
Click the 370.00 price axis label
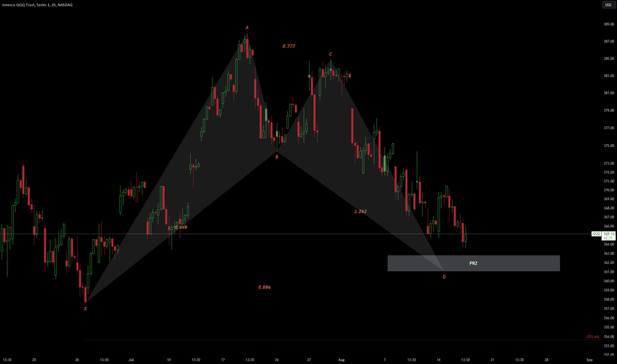(609, 190)
